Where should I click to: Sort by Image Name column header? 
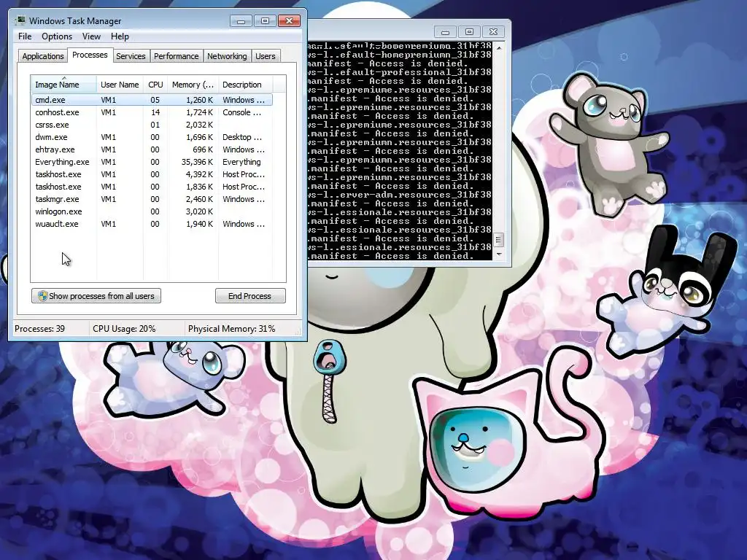[x=64, y=85]
